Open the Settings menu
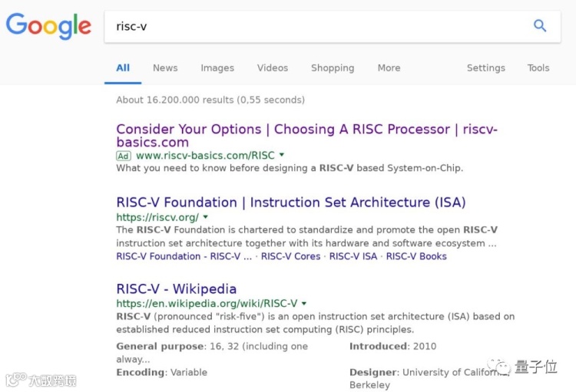 coord(486,68)
